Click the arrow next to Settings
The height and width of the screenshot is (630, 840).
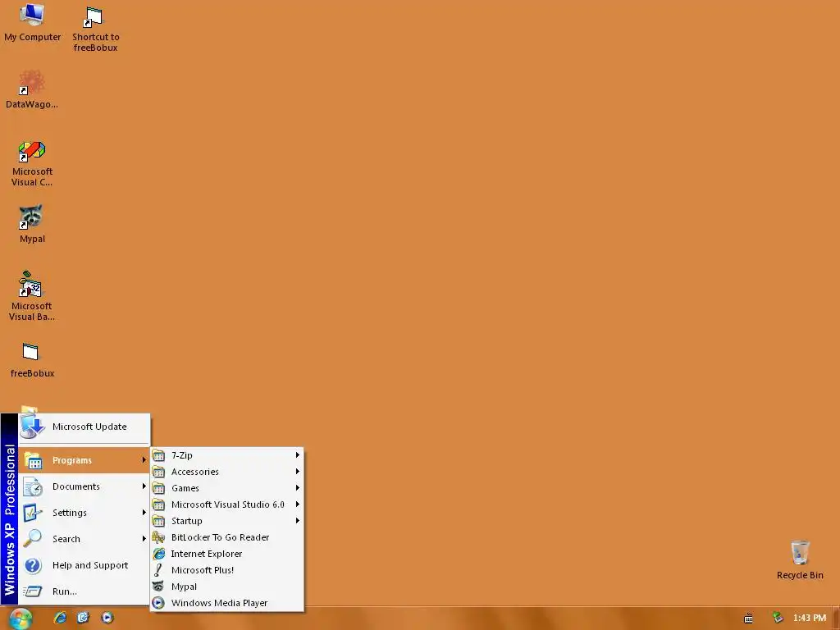tap(144, 512)
